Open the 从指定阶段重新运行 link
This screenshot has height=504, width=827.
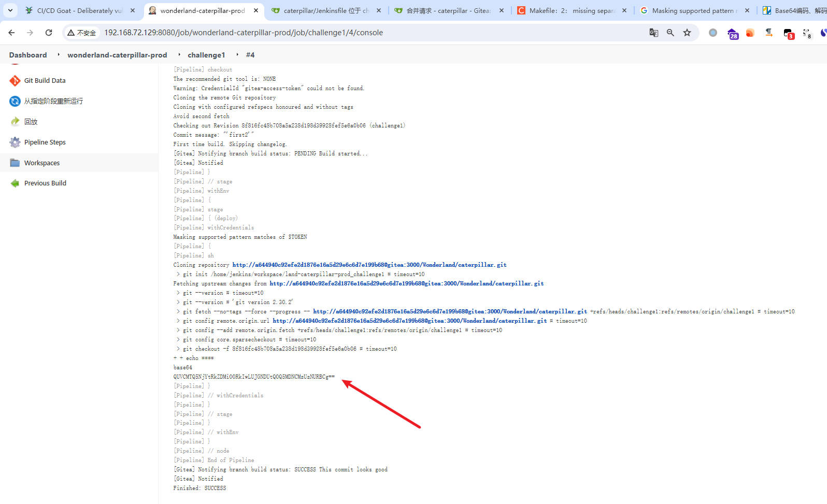[53, 101]
